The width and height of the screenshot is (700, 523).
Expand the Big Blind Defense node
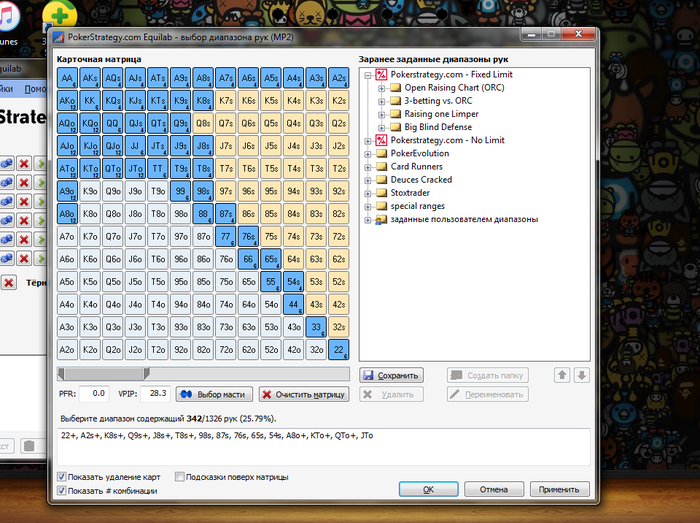pyautogui.click(x=382, y=128)
